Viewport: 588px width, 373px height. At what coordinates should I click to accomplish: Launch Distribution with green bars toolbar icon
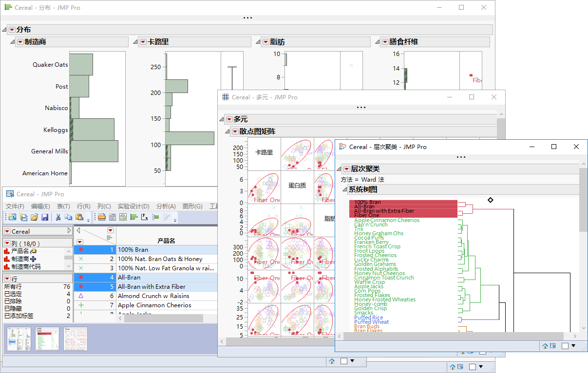tap(133, 217)
